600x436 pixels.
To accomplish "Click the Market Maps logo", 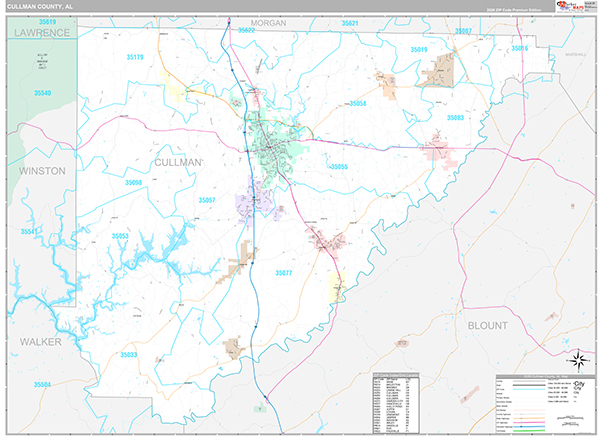I will [570, 7].
